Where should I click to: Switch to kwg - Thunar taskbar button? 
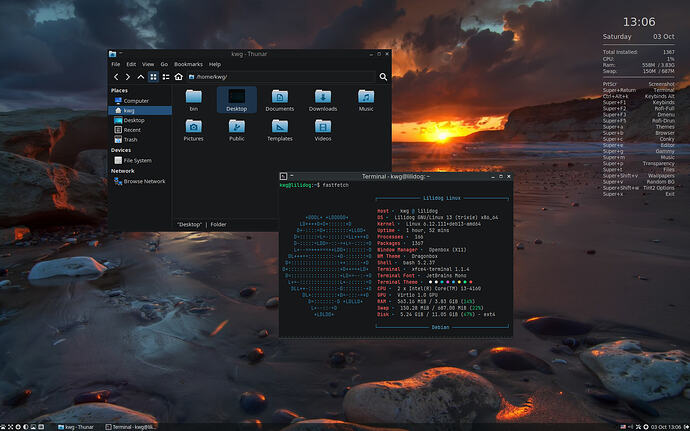76,427
